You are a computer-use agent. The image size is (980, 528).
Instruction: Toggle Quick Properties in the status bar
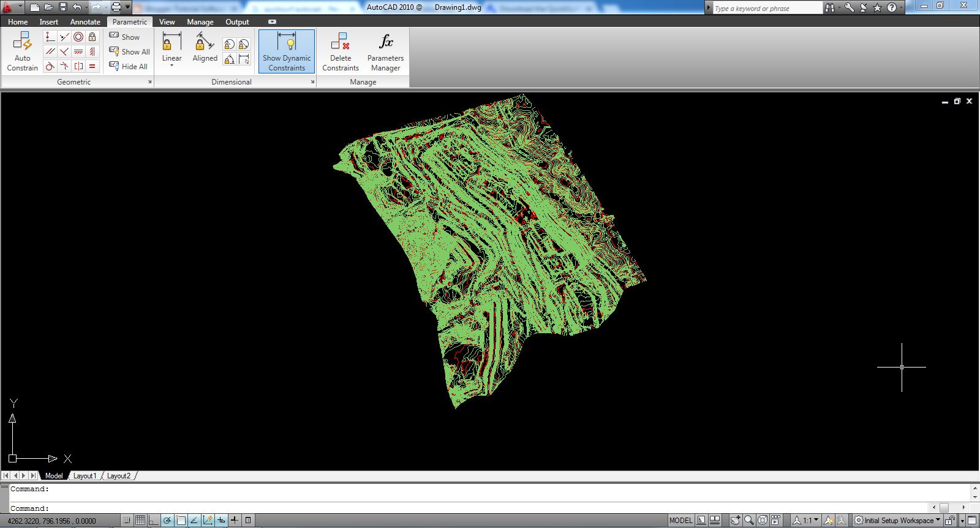248,521
